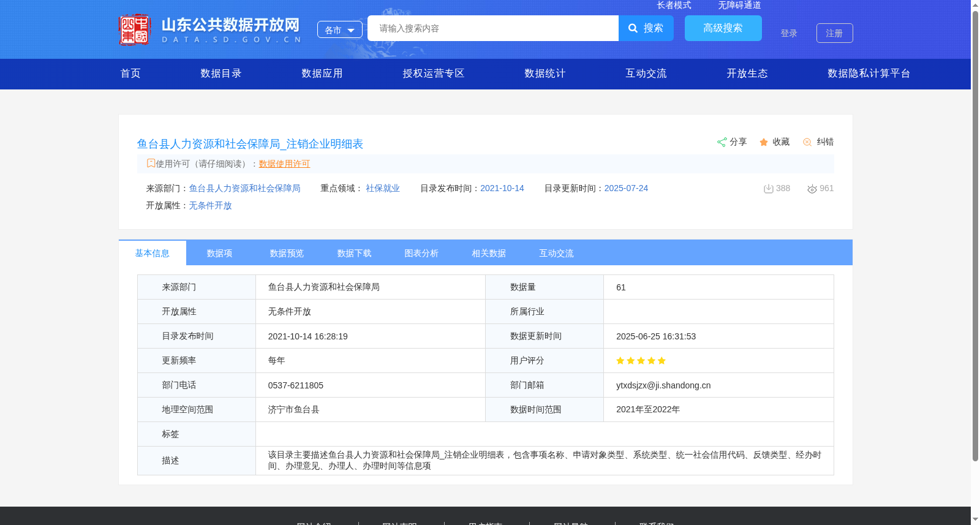Open 授权运营专区 navigation item
Image resolution: width=980 pixels, height=525 pixels.
(434, 74)
